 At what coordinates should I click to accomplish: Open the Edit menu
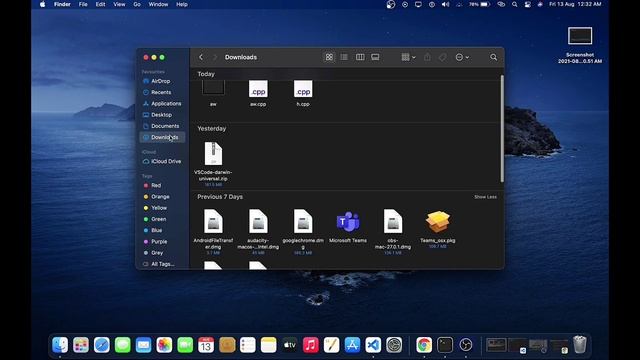[100, 4]
